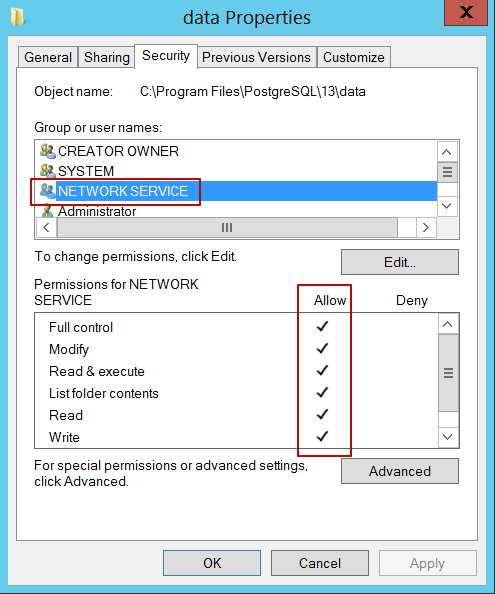Click user list scroll-down arrow

447,206
